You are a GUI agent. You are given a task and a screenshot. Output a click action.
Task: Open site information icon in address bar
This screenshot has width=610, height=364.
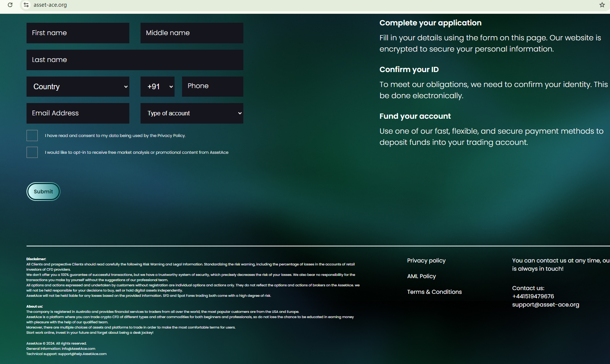click(x=26, y=5)
